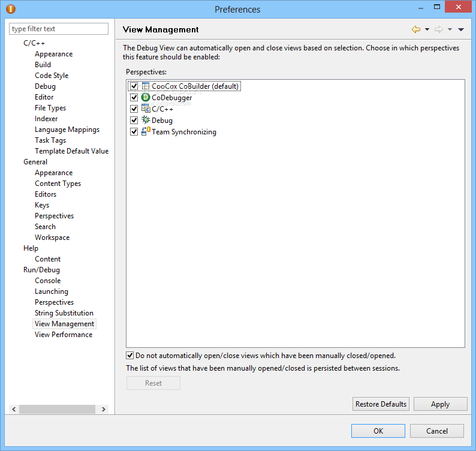Select the C/C++ category in tree
This screenshot has height=451, width=476.
click(x=34, y=43)
